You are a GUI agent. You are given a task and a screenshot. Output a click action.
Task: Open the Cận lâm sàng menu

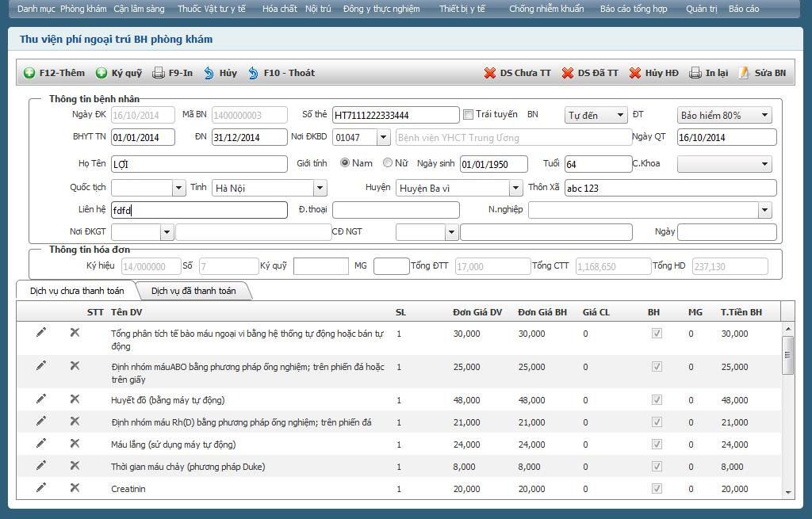pos(139,9)
